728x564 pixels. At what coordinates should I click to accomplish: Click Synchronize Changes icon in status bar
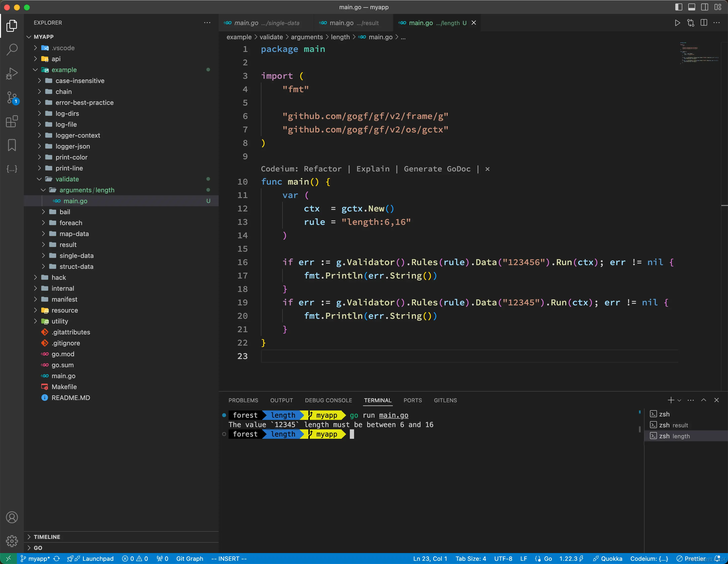pos(57,559)
